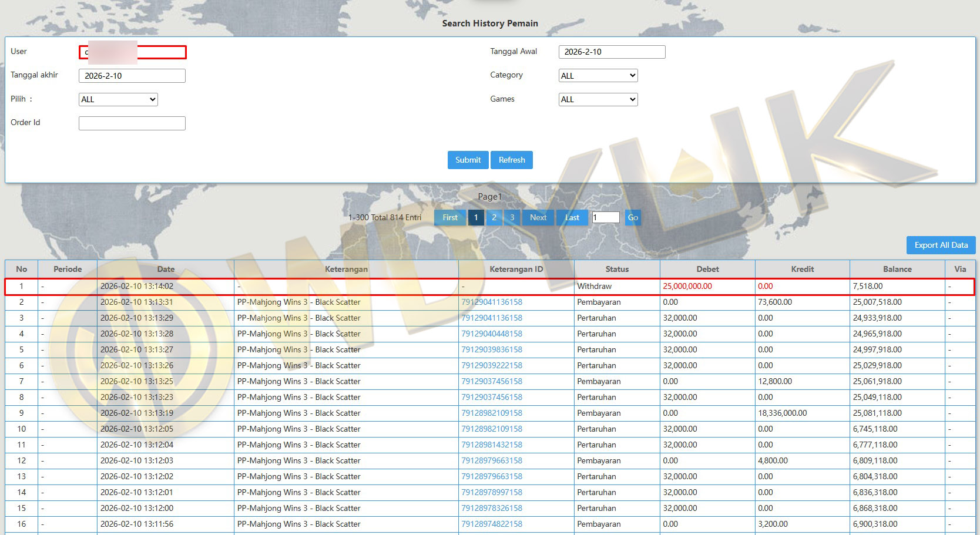
Task: Click the Refresh button
Action: pyautogui.click(x=512, y=160)
